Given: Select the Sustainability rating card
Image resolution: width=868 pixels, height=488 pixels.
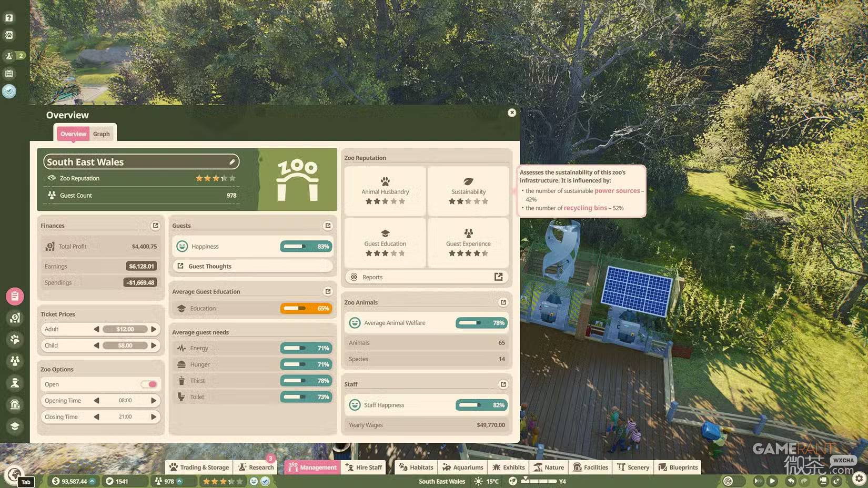Looking at the screenshot, I should pos(468,191).
